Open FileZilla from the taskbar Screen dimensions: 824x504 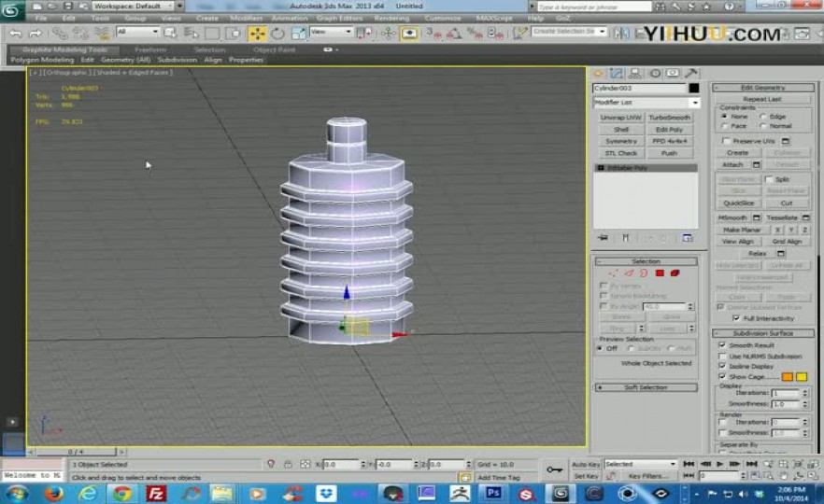click(x=156, y=494)
